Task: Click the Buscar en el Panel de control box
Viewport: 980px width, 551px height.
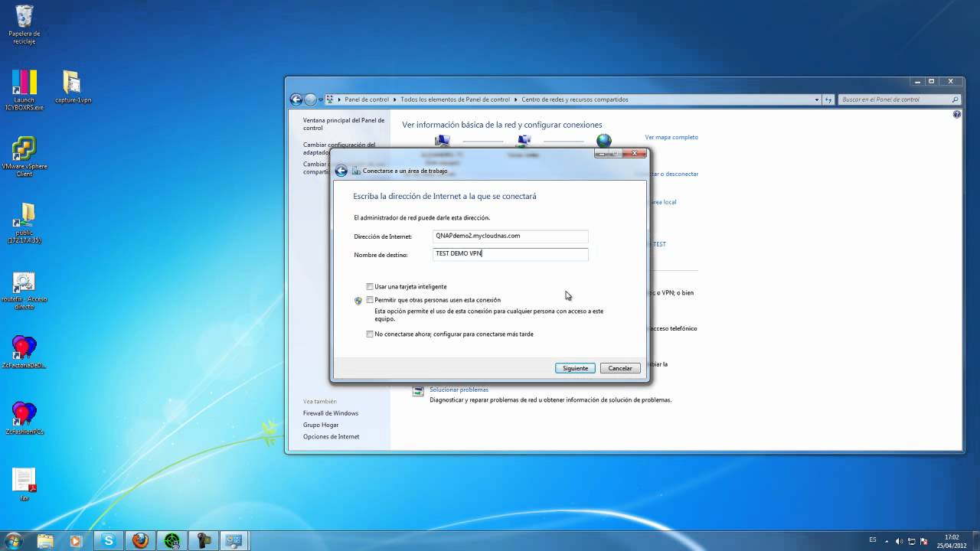Action: coord(900,99)
